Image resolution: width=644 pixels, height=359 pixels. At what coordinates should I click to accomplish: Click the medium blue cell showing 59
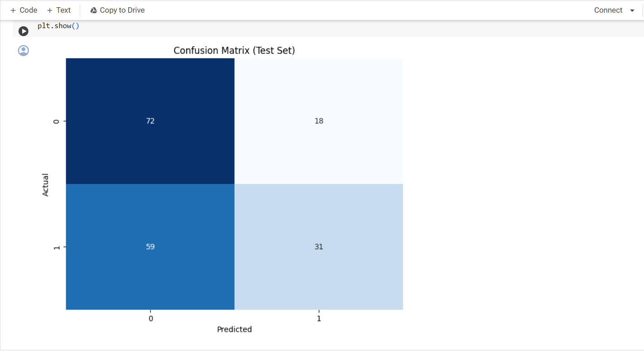point(150,247)
